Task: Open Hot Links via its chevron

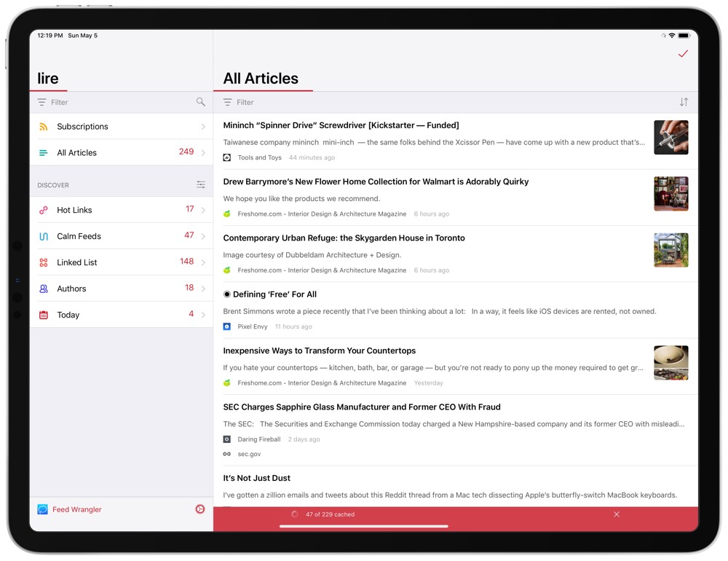Action: 203,210
